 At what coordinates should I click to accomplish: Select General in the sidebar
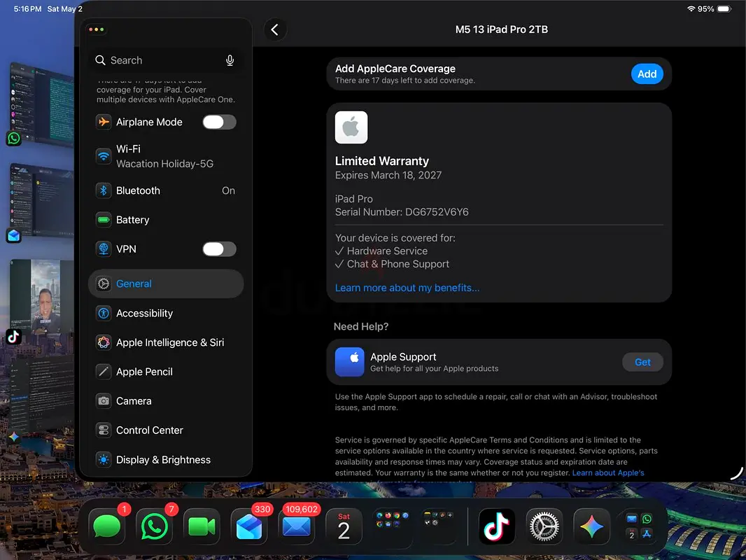click(166, 283)
